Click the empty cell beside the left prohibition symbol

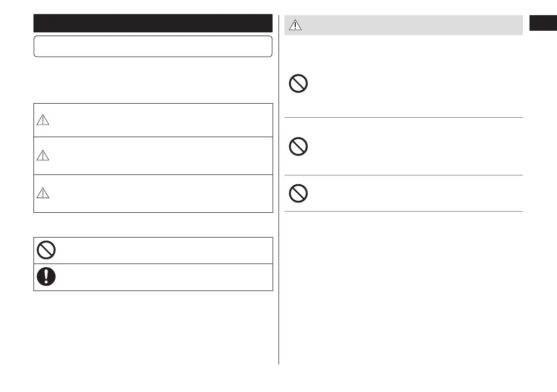point(162,250)
